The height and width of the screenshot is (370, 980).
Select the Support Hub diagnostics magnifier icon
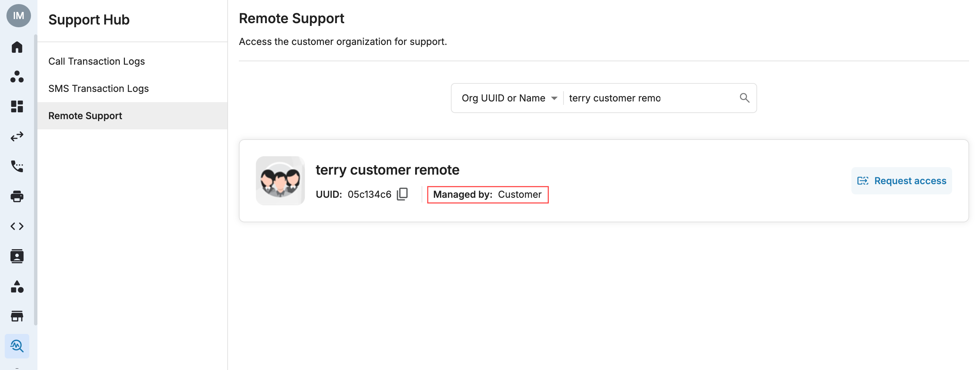17,346
